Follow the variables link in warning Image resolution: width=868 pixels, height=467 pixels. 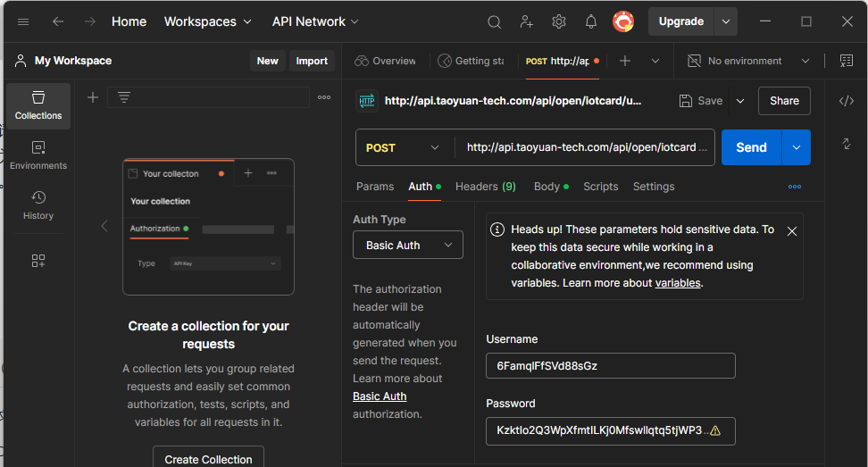678,283
